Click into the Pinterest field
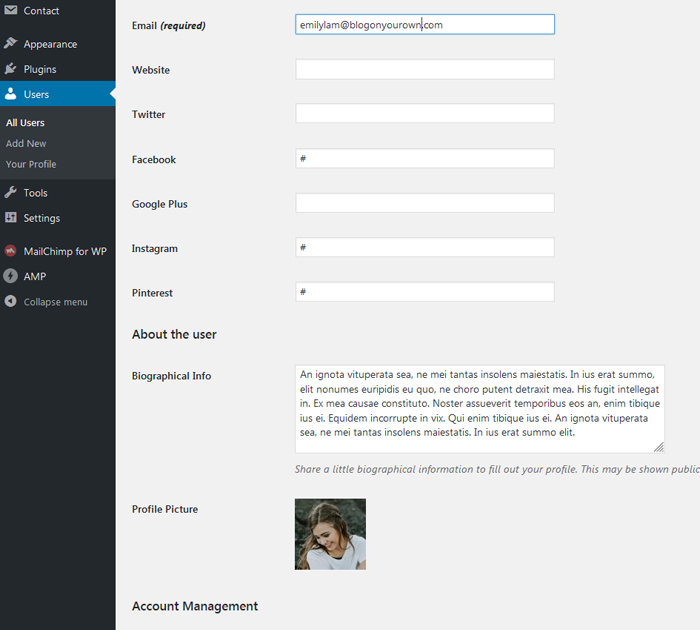This screenshot has width=700, height=630. click(x=425, y=292)
